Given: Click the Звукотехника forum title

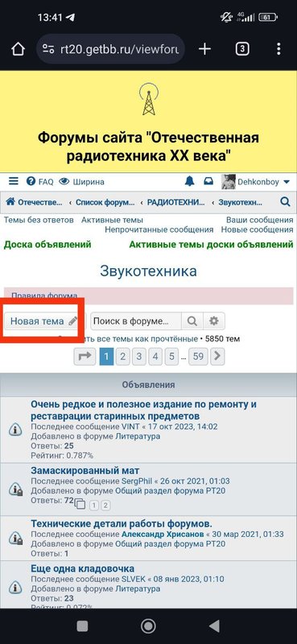Looking at the screenshot, I should pyautogui.click(x=148, y=271).
